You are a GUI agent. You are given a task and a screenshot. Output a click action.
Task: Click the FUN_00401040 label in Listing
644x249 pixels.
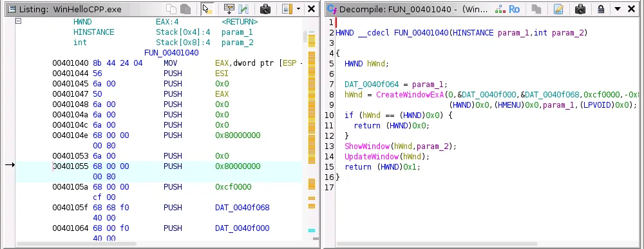171,53
